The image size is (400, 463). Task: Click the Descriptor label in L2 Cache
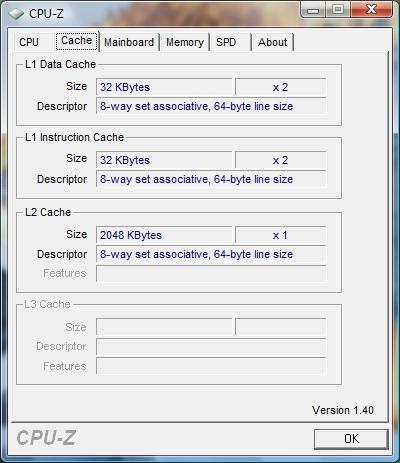[62, 254]
